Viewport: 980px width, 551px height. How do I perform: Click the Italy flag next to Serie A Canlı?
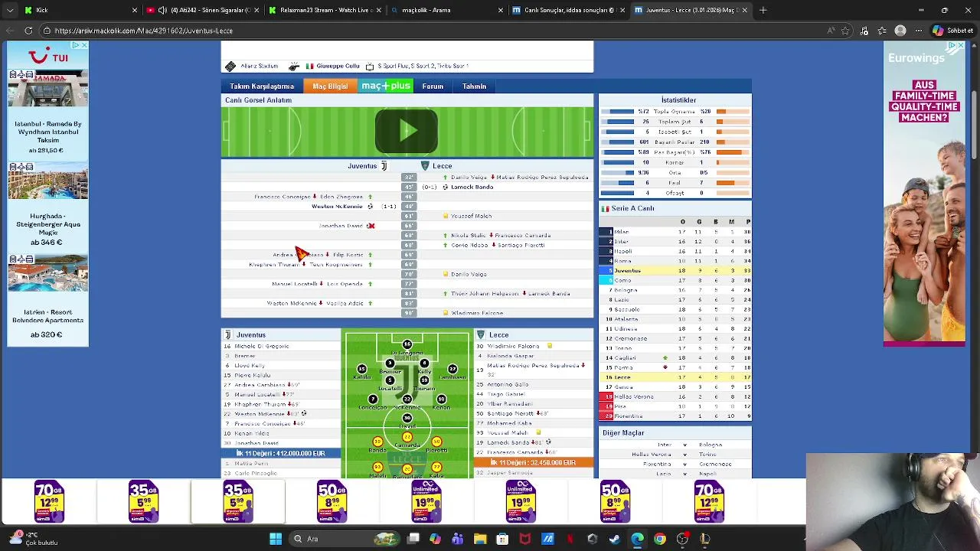(x=605, y=208)
